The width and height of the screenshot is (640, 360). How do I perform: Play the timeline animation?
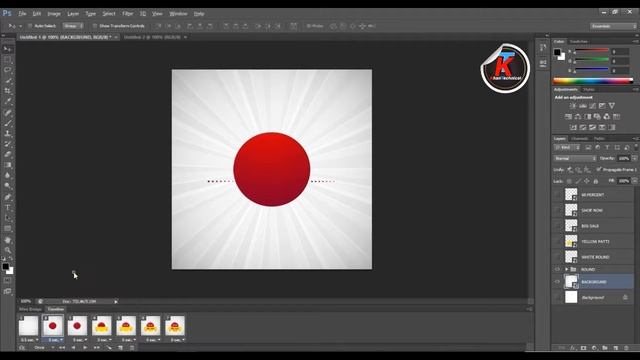tap(85, 348)
